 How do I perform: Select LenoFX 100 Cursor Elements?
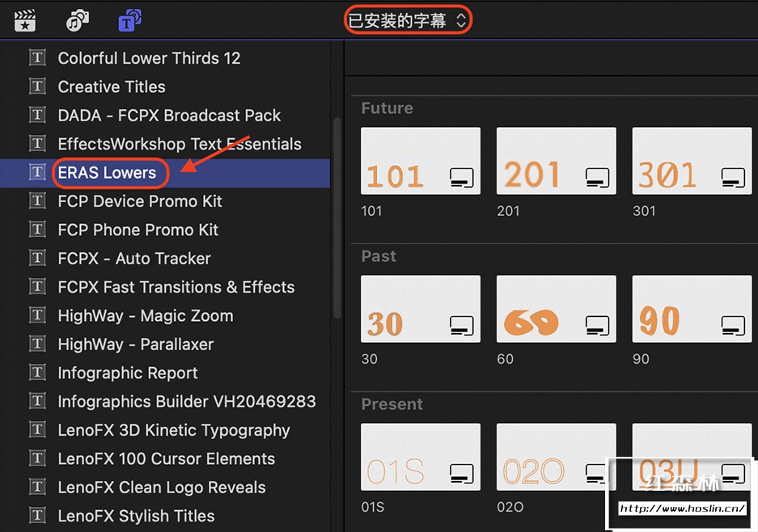point(167,458)
